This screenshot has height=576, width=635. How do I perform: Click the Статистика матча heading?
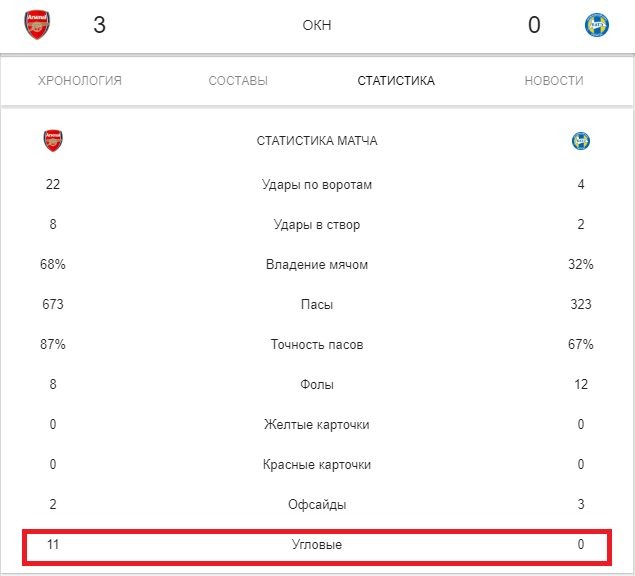tap(317, 141)
